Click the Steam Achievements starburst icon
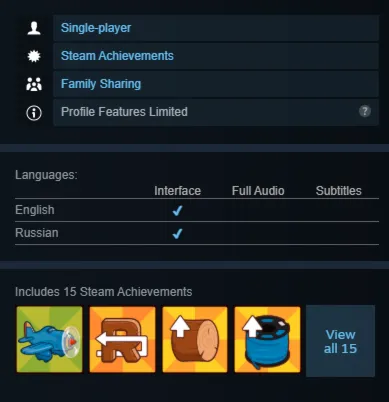 coord(34,56)
